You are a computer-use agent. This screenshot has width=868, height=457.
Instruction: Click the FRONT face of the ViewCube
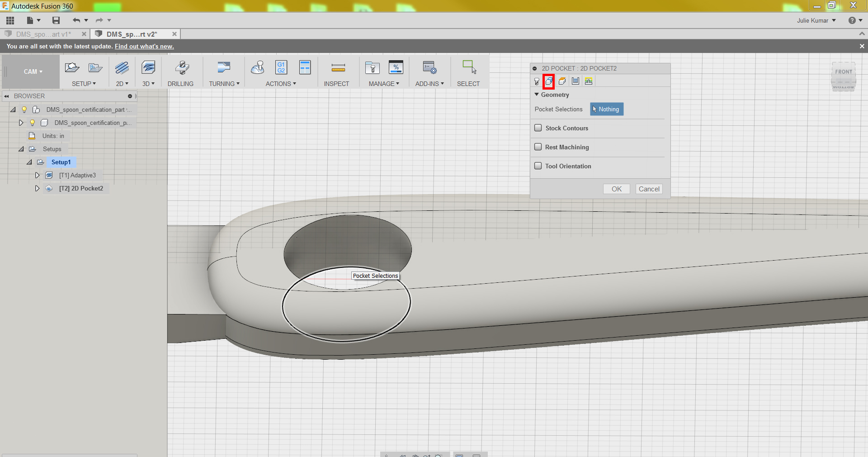[x=844, y=71]
